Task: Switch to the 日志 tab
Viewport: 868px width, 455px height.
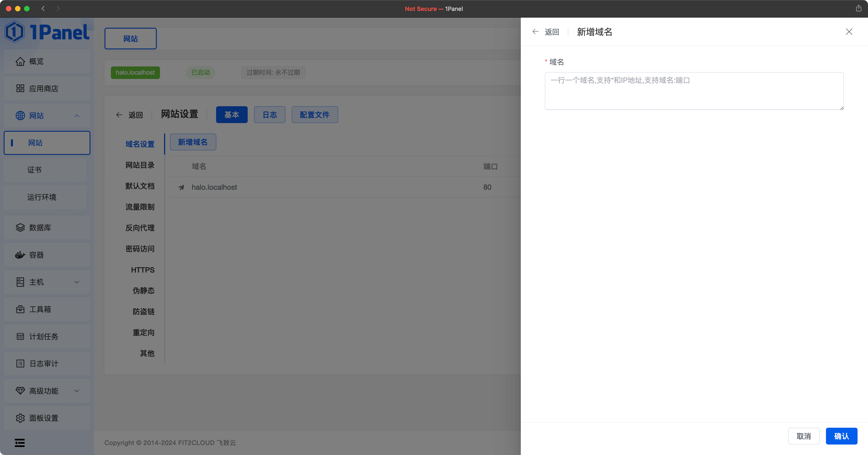Action: click(x=269, y=115)
